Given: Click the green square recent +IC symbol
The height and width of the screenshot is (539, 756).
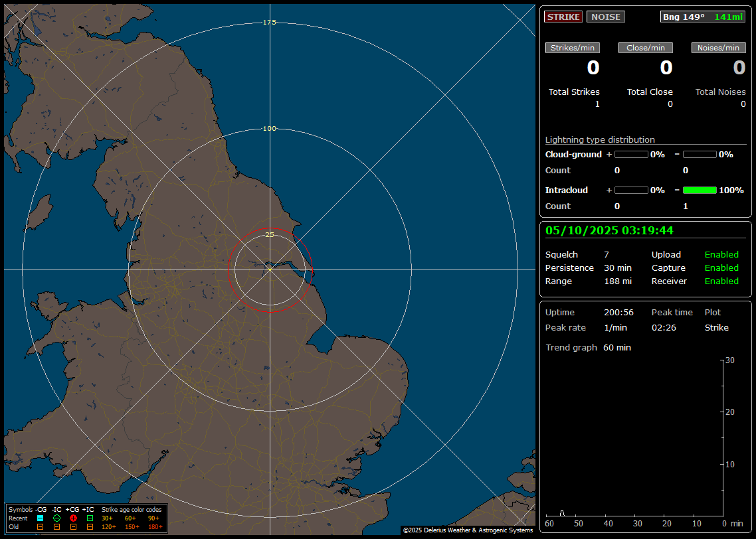Looking at the screenshot, I should click(x=90, y=518).
